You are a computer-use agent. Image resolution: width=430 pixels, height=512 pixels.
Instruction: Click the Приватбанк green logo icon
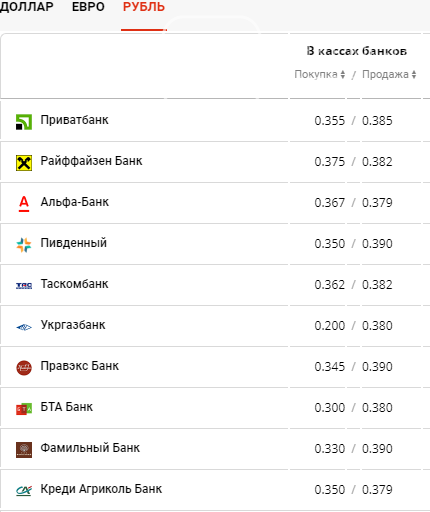[24, 122]
